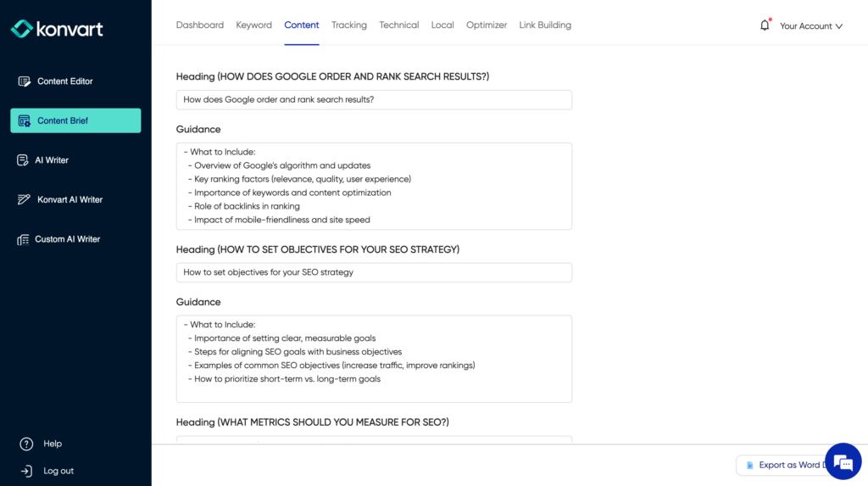Open the Keyword tab
This screenshot has width=868, height=486.
253,25
